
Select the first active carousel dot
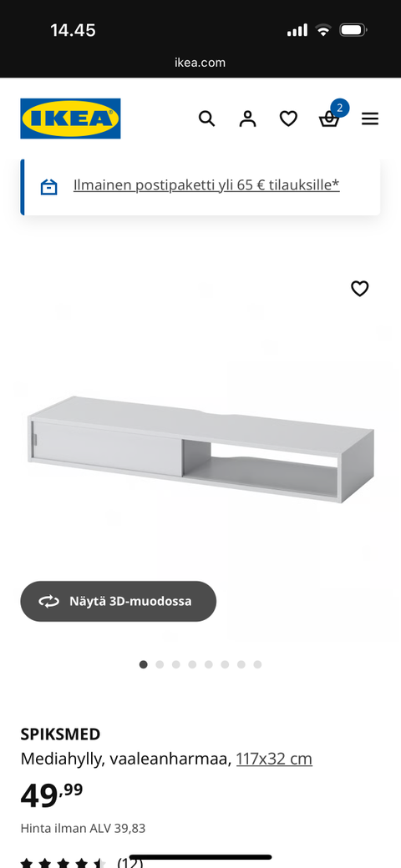(x=144, y=664)
